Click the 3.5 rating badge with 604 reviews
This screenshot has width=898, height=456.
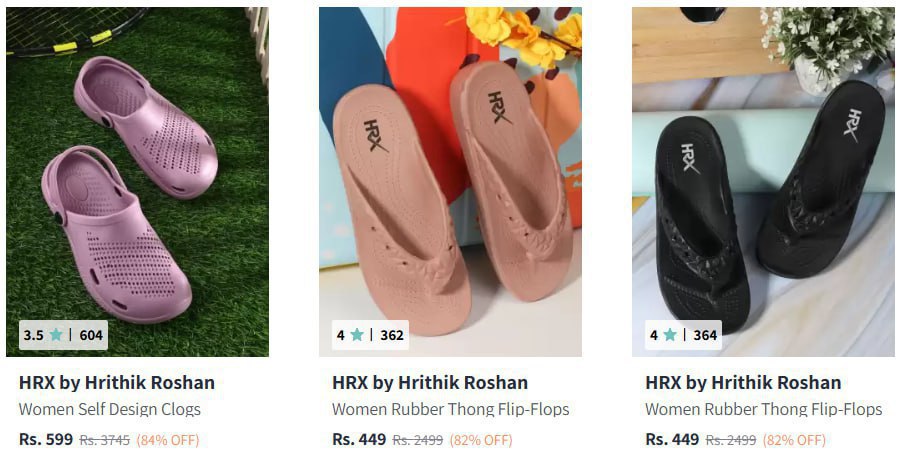(63, 335)
